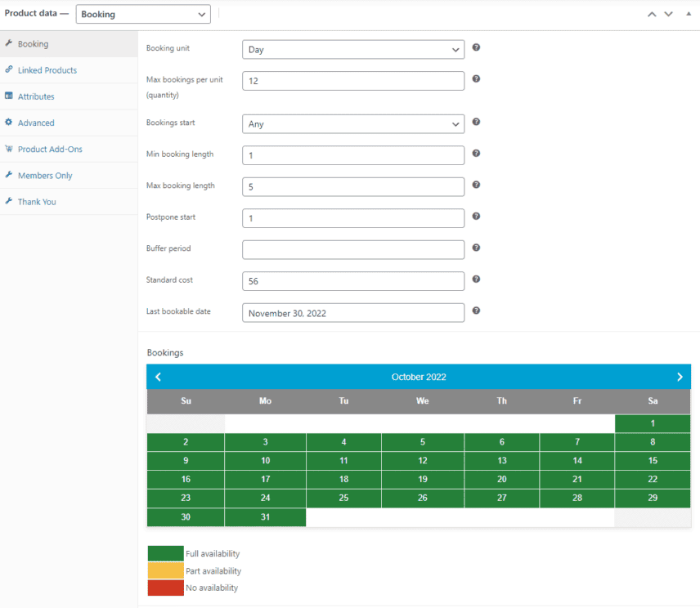Click help icon next to Standard cost
Viewport: 700px width, 608px height.
(x=476, y=279)
